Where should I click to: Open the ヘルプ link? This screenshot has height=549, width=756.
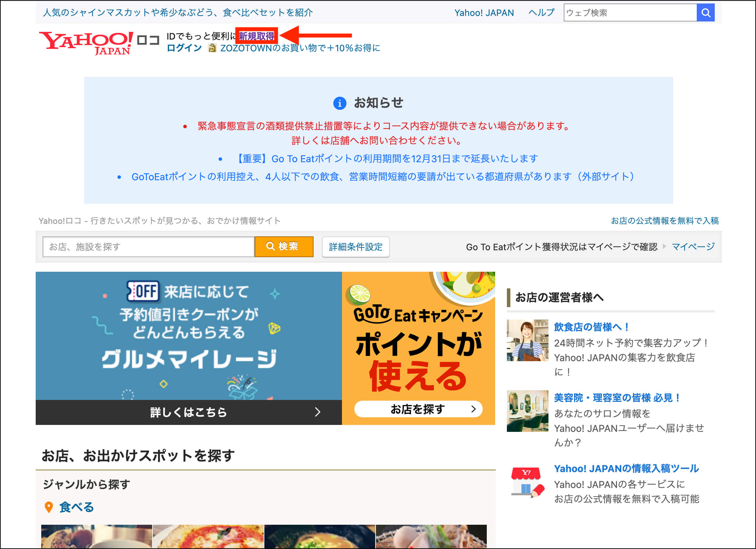tap(541, 13)
